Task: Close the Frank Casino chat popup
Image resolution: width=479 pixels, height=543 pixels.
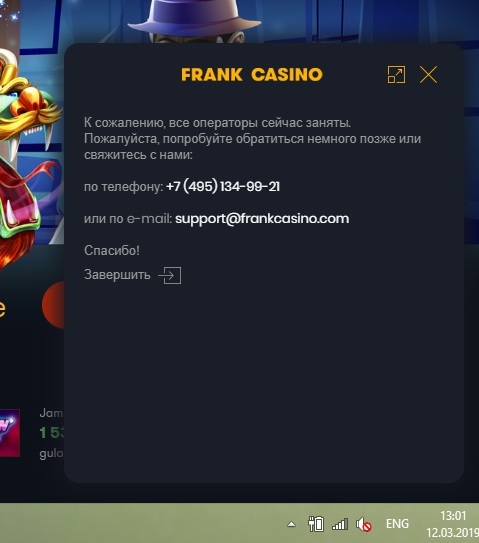Action: 428,75
